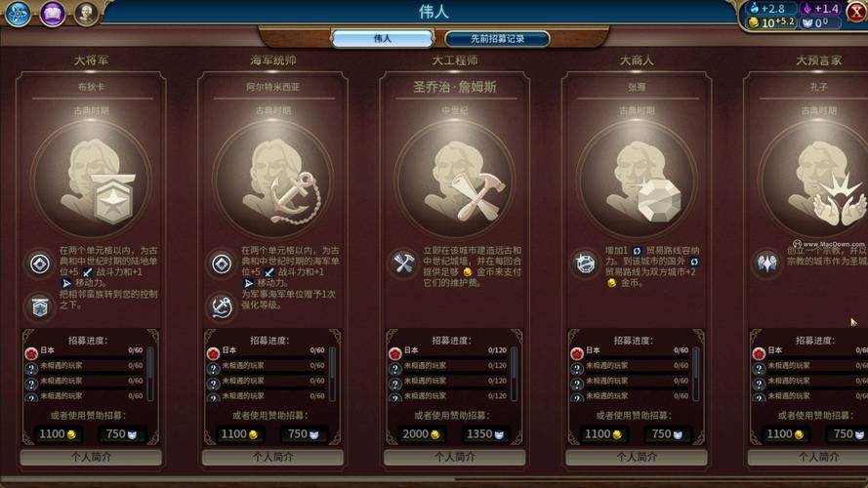The width and height of the screenshot is (868, 488).
Task: Open the science atom icon at top left
Action: (18, 14)
